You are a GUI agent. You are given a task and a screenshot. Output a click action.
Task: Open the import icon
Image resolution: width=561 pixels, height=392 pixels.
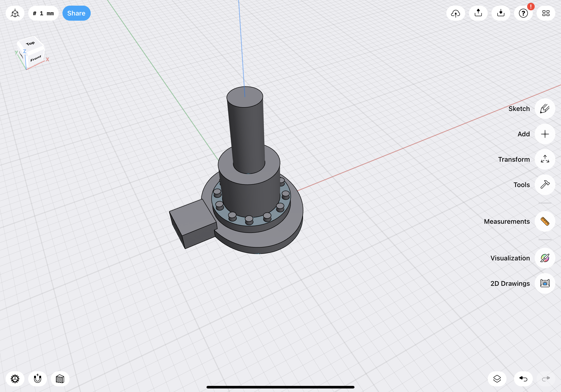point(501,13)
